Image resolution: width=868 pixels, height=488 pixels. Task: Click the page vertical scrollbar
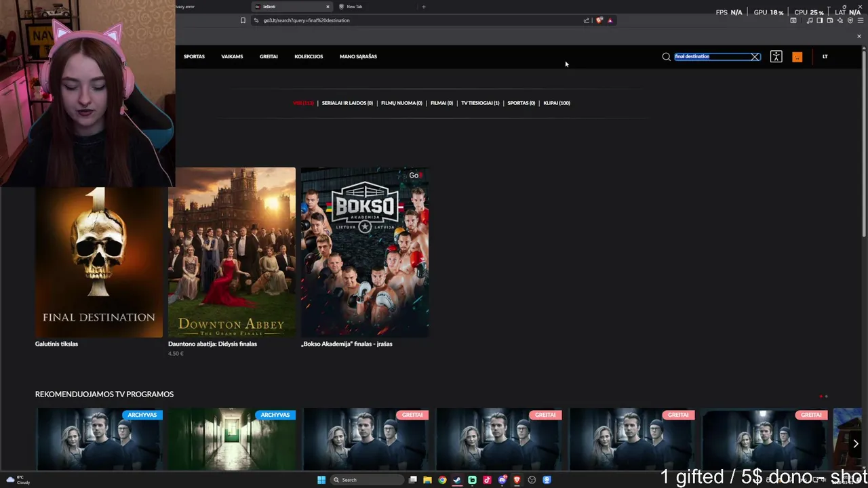[x=864, y=142]
